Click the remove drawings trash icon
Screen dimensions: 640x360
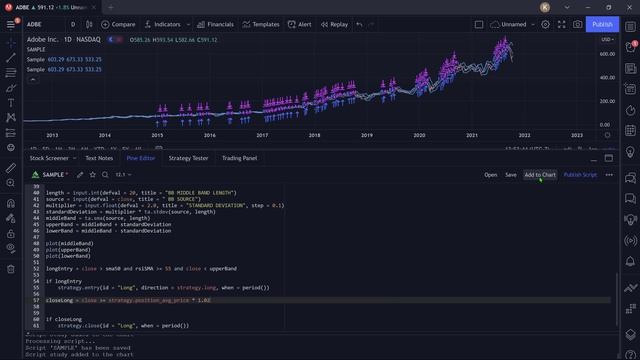pos(11,269)
